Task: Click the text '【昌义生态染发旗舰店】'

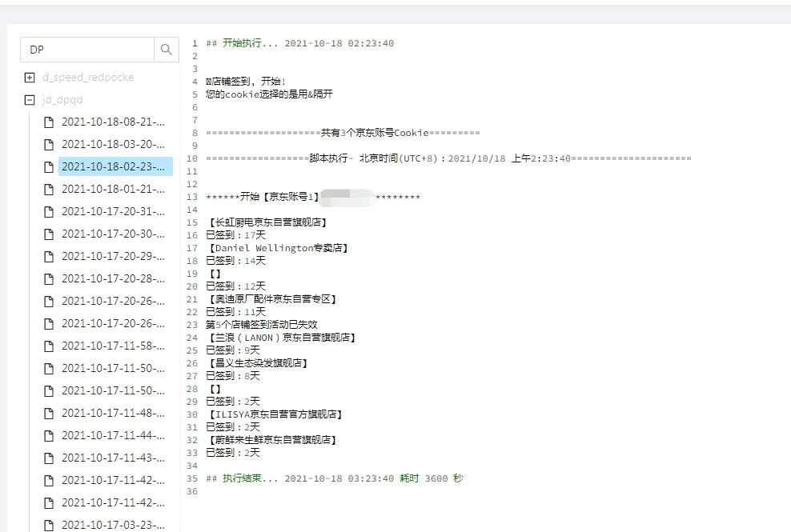Action: (259, 363)
